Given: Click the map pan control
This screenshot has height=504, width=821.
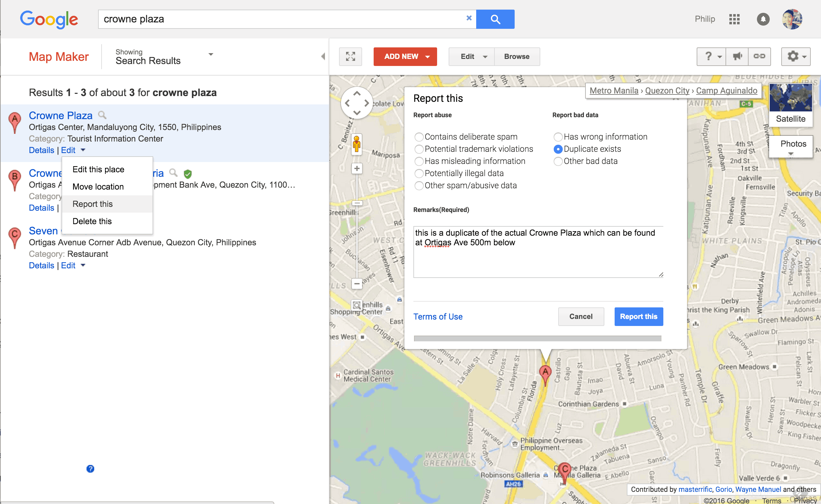Looking at the screenshot, I should coord(357,103).
